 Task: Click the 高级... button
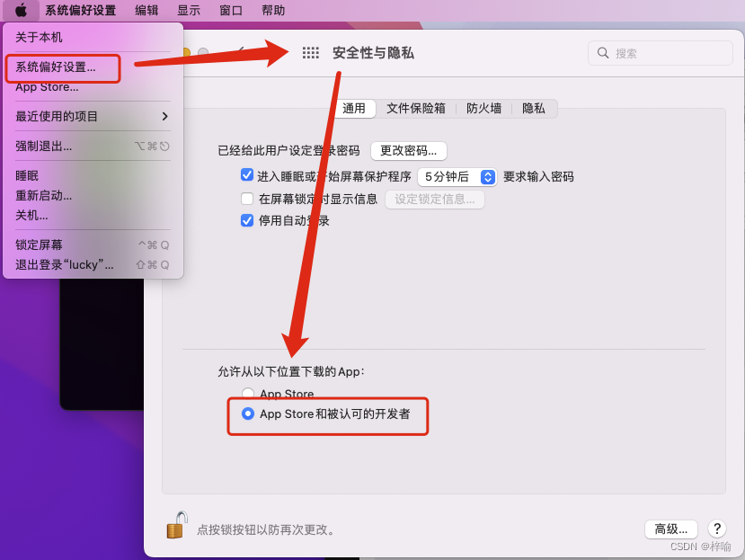tap(671, 529)
